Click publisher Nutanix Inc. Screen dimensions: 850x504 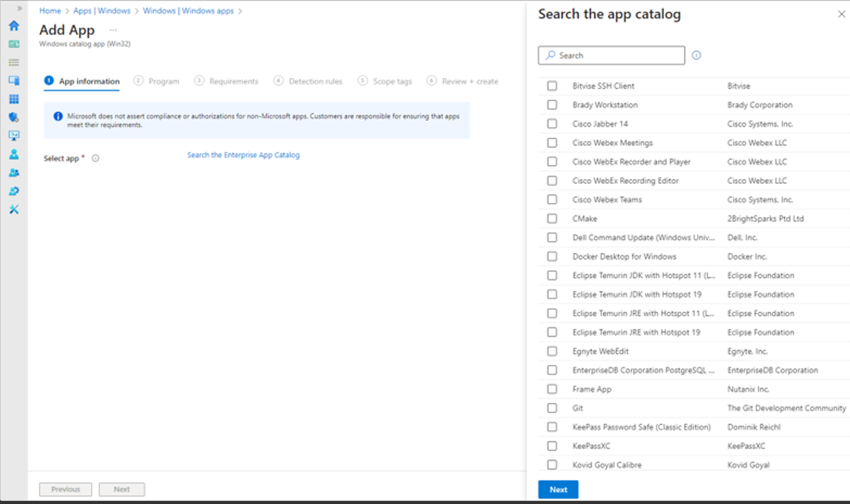coord(748,389)
